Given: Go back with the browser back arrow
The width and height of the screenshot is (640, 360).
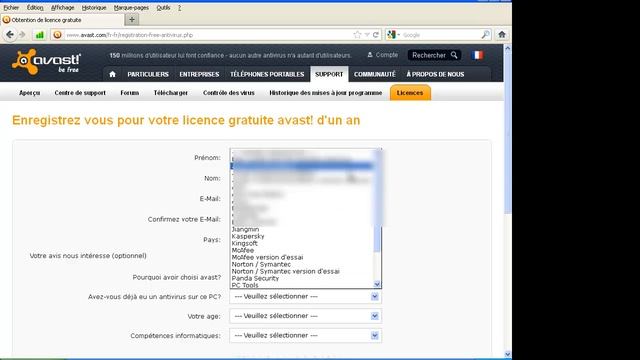Looking at the screenshot, I should tap(10, 35).
